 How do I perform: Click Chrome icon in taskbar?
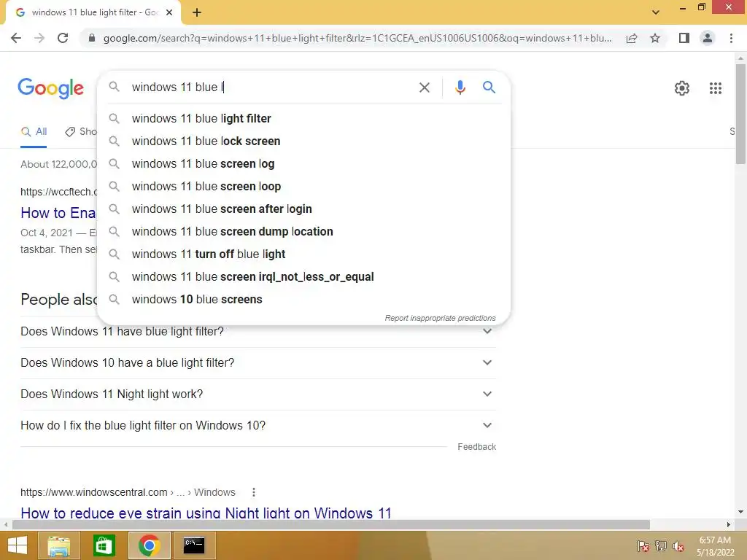(149, 545)
